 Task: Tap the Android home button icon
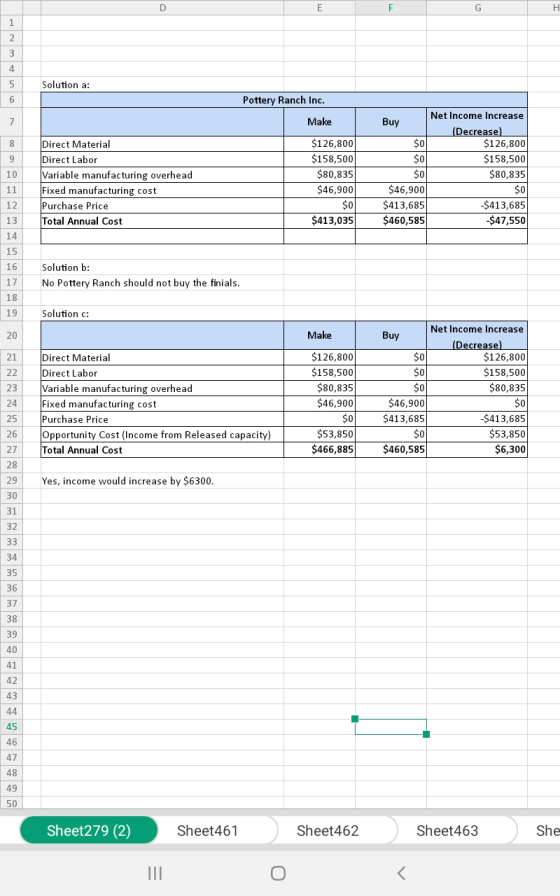click(x=278, y=873)
